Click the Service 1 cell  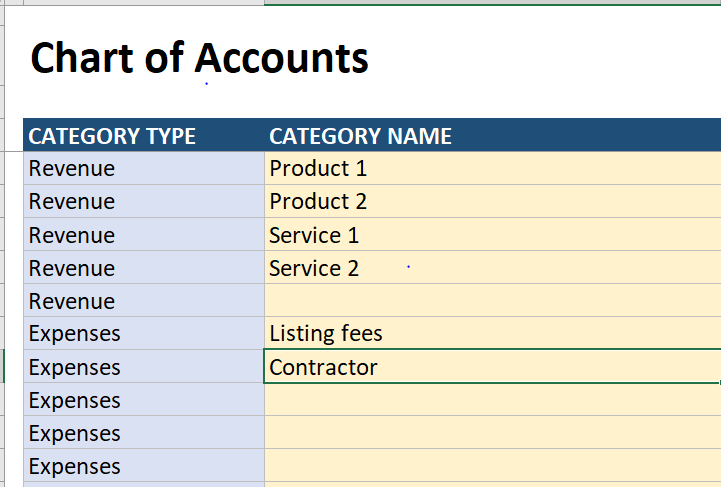click(x=492, y=235)
